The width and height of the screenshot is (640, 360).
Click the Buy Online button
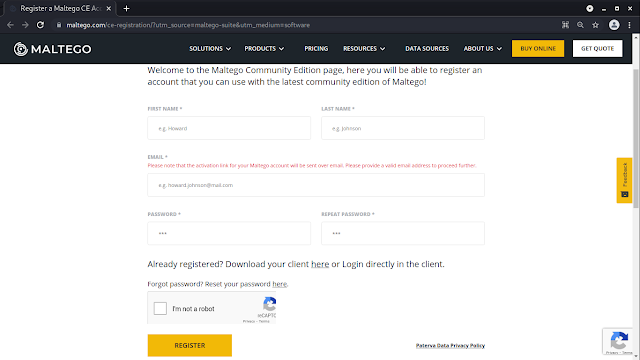(x=538, y=49)
